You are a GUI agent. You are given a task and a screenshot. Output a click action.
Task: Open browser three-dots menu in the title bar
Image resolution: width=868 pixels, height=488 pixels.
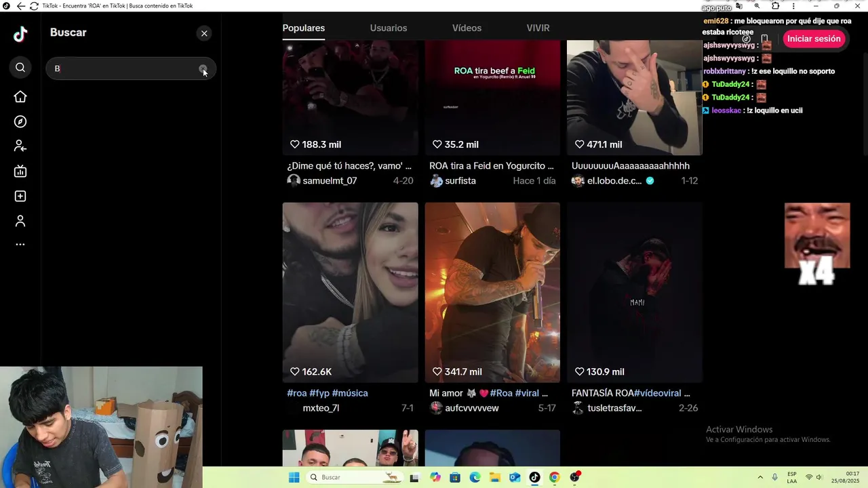pos(794,6)
